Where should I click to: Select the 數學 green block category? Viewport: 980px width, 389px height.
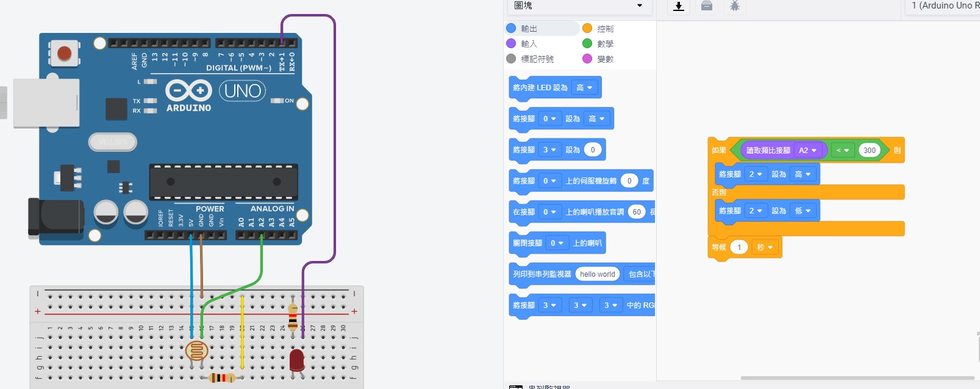604,44
